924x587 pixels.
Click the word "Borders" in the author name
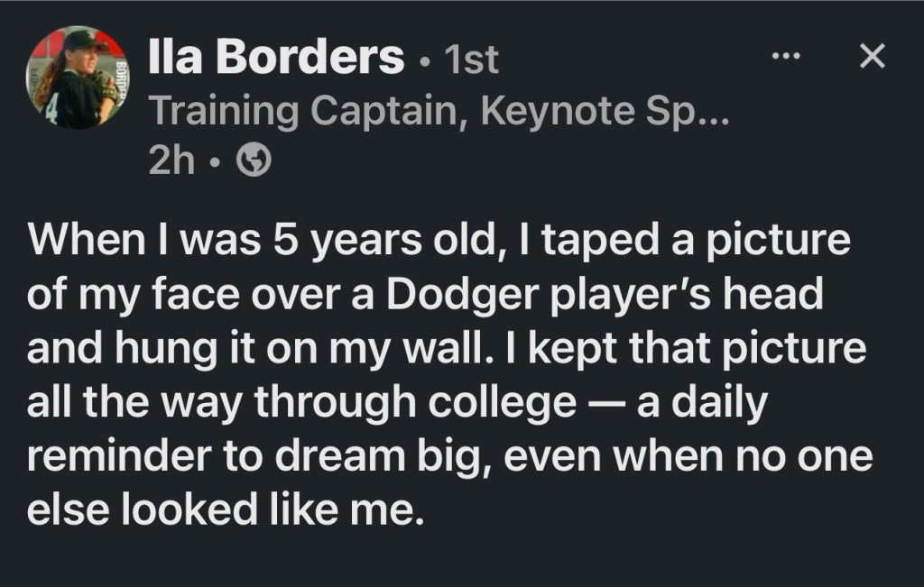coord(310,59)
